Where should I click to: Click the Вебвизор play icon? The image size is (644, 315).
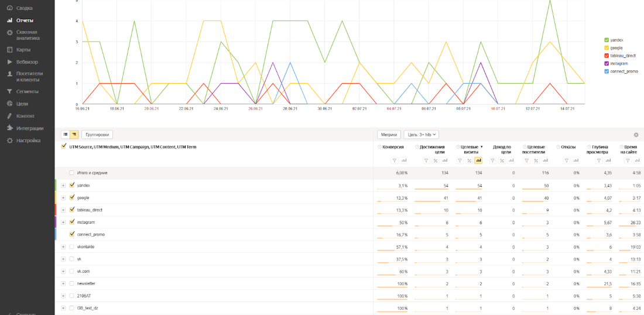pyautogui.click(x=10, y=61)
